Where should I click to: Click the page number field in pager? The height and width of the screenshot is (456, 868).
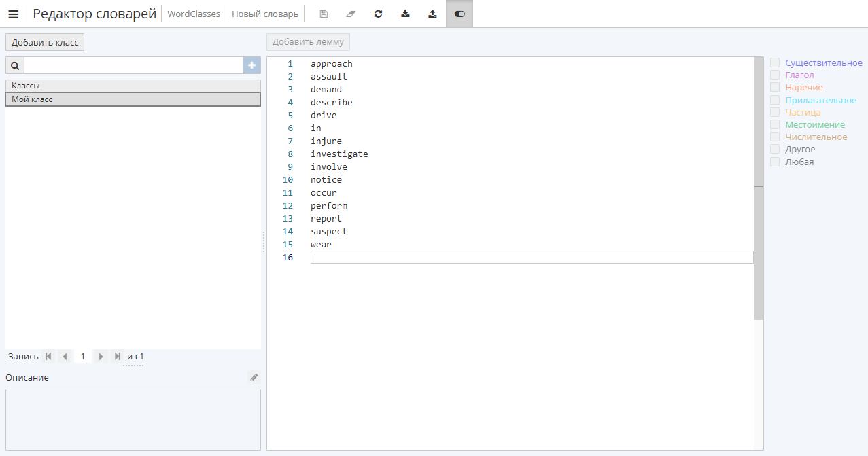[x=83, y=356]
